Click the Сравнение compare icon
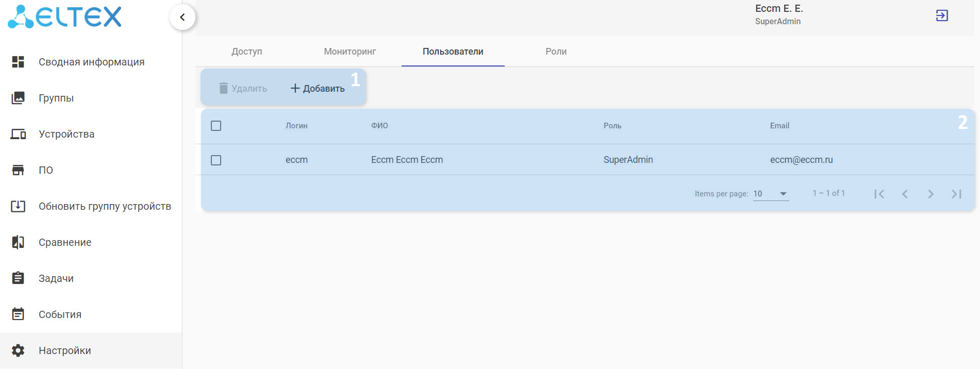This screenshot has height=369, width=980. coord(18,242)
